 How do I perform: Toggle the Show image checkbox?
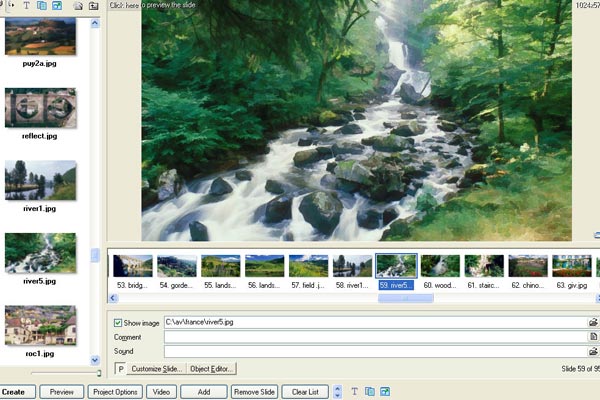pyautogui.click(x=119, y=323)
